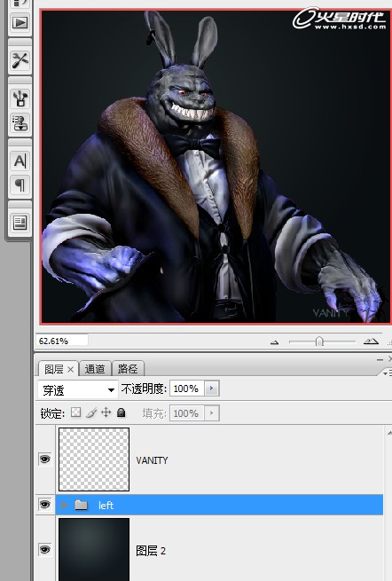Image resolution: width=392 pixels, height=581 pixels.
Task: Click the Navigator zoom out mountain icon
Action: coord(274,342)
